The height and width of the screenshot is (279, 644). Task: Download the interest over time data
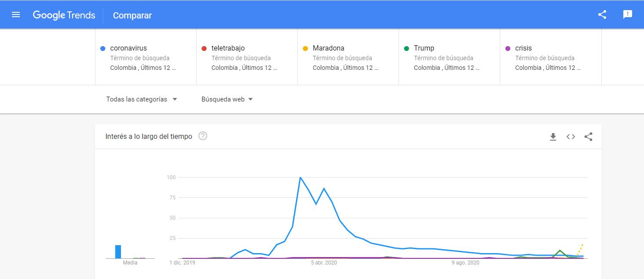pyautogui.click(x=553, y=137)
